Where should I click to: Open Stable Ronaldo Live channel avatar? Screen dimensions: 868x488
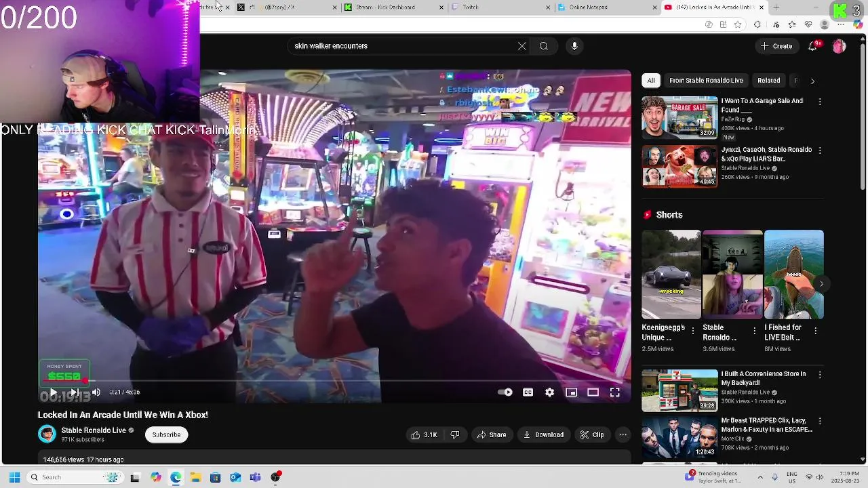coord(47,434)
